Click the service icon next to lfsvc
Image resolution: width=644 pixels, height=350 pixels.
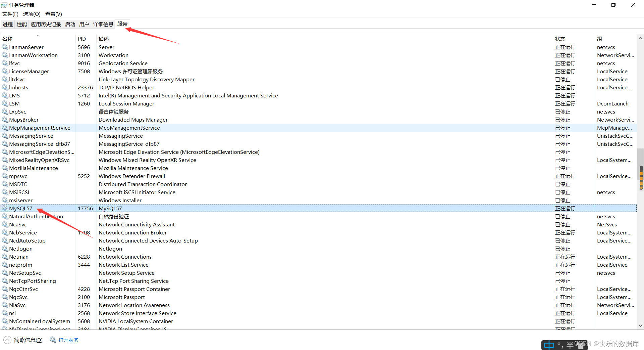pos(5,63)
